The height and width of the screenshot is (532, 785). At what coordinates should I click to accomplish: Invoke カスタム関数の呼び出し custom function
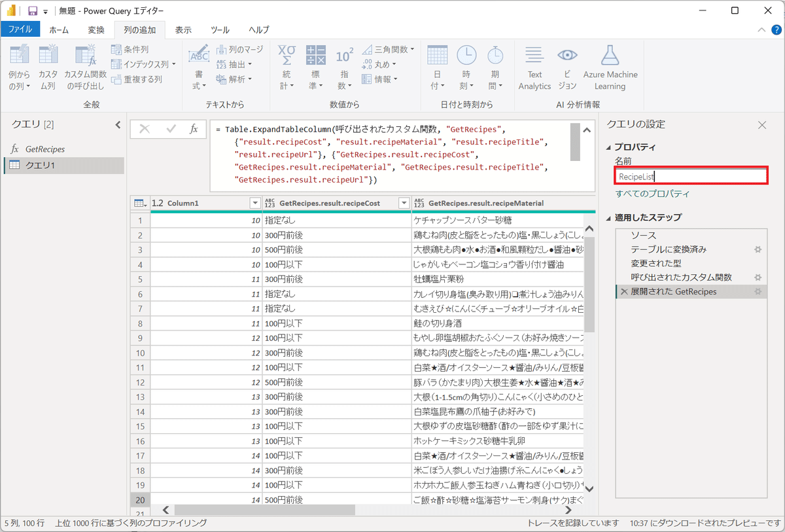tap(85, 68)
